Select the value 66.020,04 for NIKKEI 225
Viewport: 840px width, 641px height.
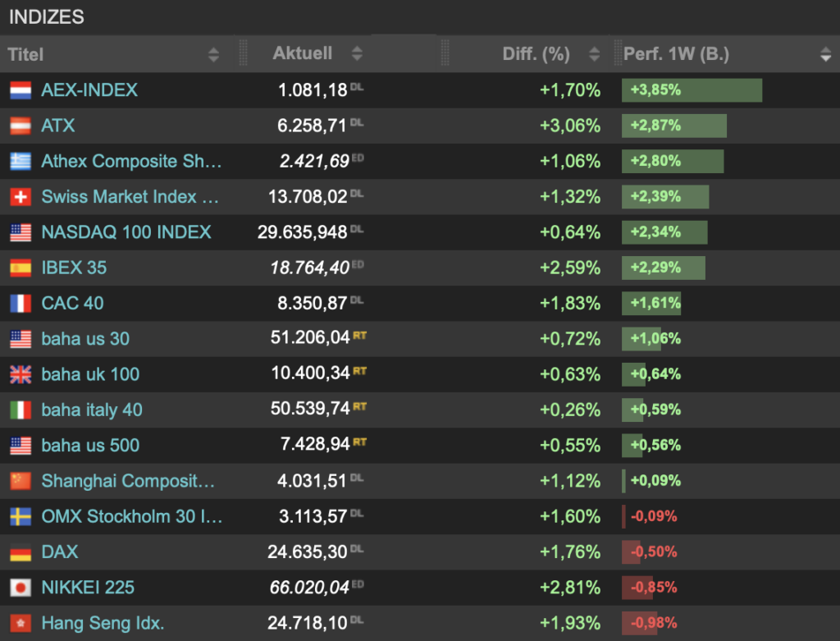tap(309, 588)
